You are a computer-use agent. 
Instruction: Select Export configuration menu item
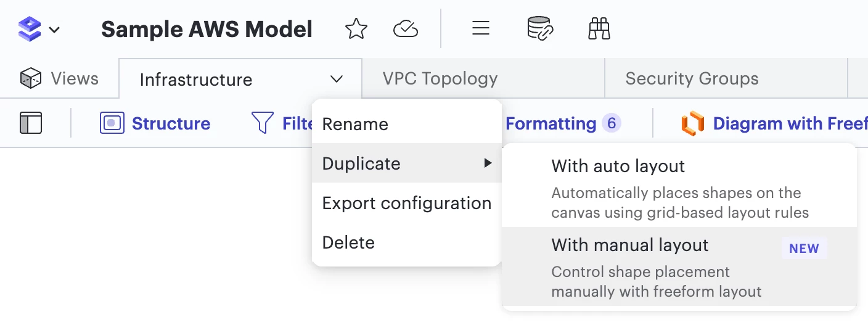407,203
